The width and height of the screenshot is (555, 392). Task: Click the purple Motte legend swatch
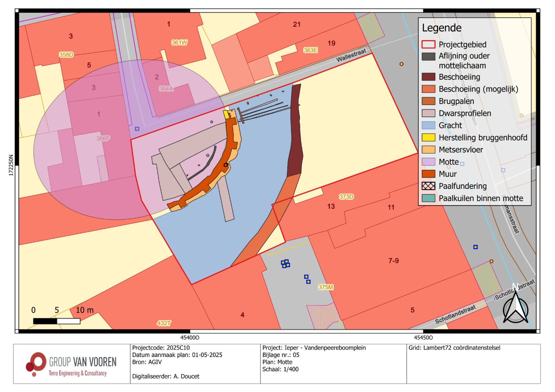(428, 162)
